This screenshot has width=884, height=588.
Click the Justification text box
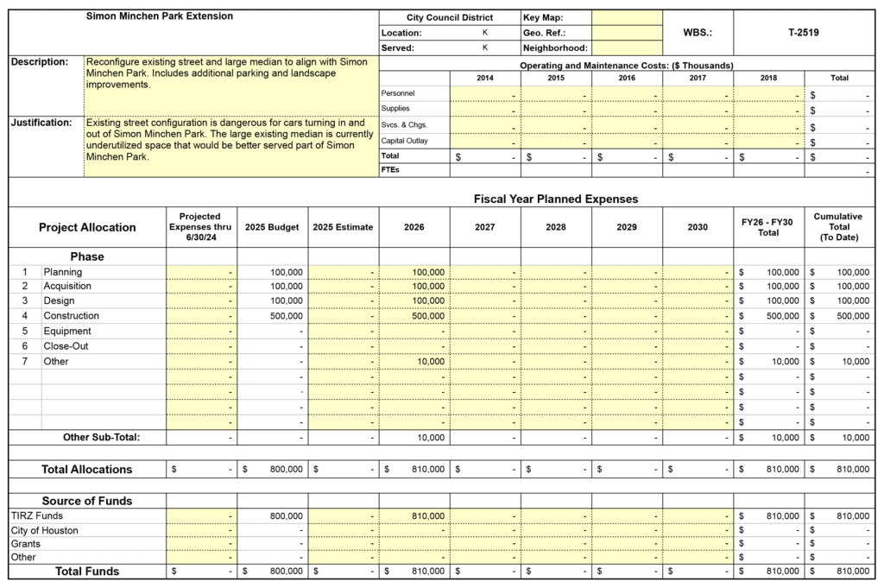coord(230,146)
